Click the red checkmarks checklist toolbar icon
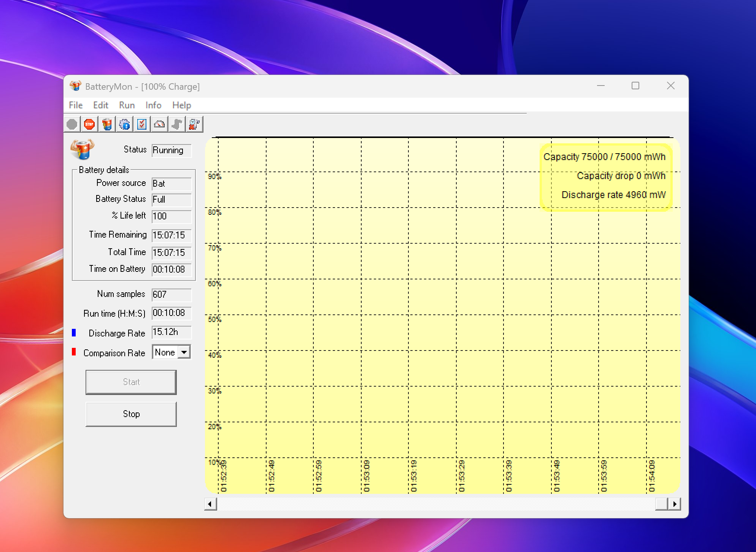This screenshot has height=552, width=756. [142, 124]
